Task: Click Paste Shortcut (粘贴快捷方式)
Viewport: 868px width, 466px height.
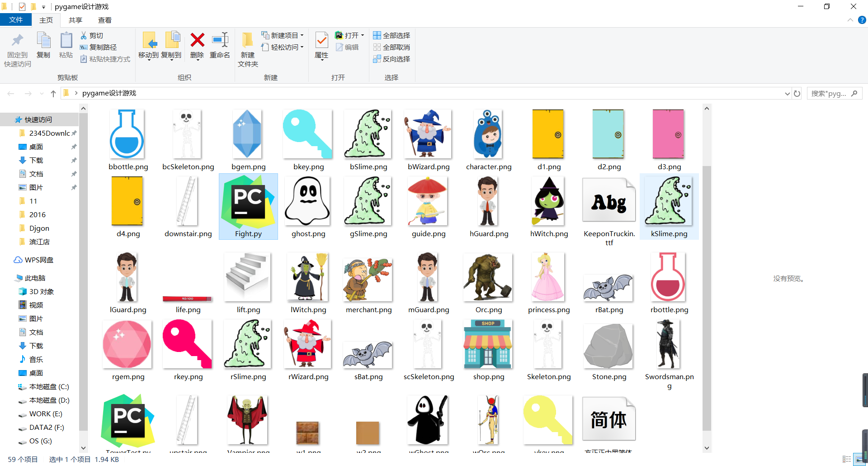Action: coord(105,59)
